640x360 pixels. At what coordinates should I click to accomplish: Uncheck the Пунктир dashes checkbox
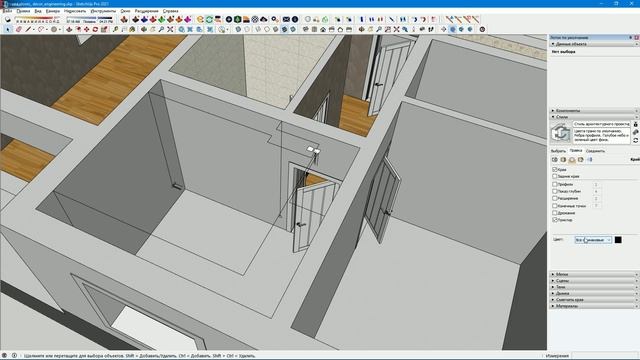point(555,220)
